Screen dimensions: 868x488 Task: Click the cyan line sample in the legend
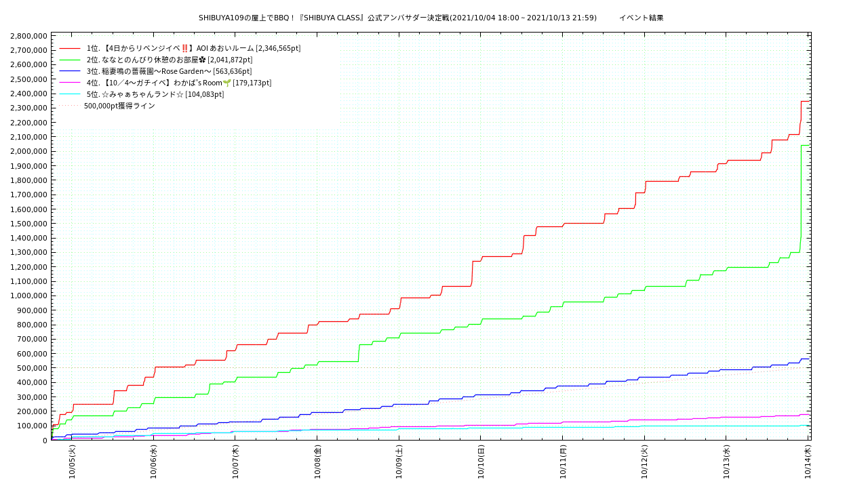pos(70,94)
